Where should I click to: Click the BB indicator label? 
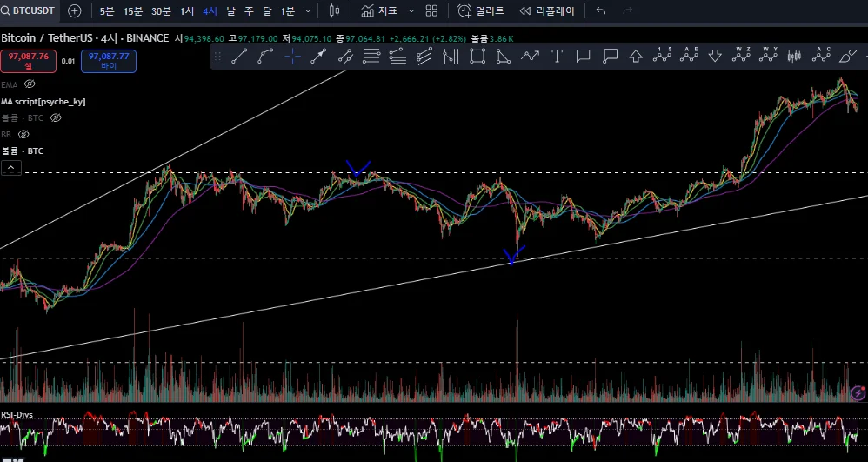(x=6, y=135)
